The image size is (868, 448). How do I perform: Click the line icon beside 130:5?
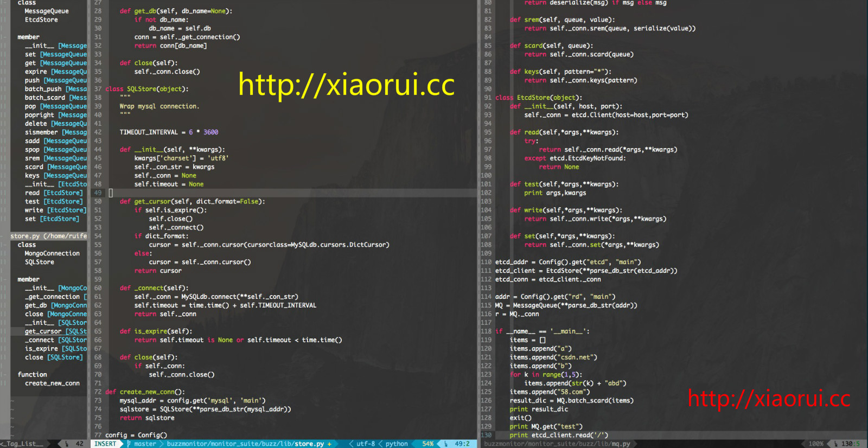click(x=835, y=444)
